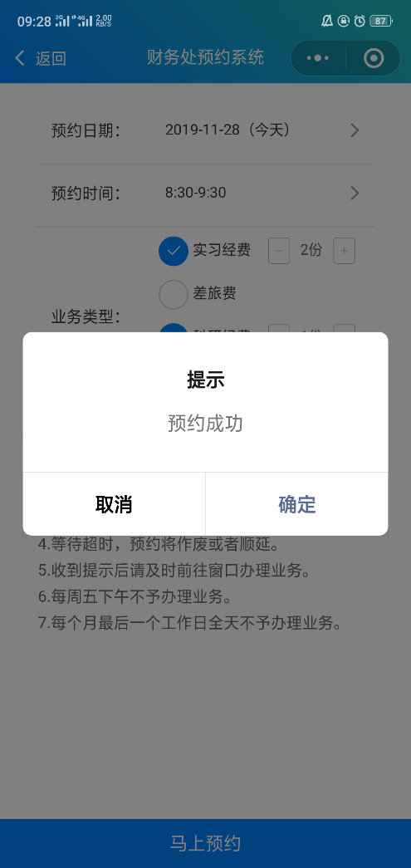The width and height of the screenshot is (411, 868).
Task: Tap the back arrow icon
Action: pyautogui.click(x=20, y=57)
